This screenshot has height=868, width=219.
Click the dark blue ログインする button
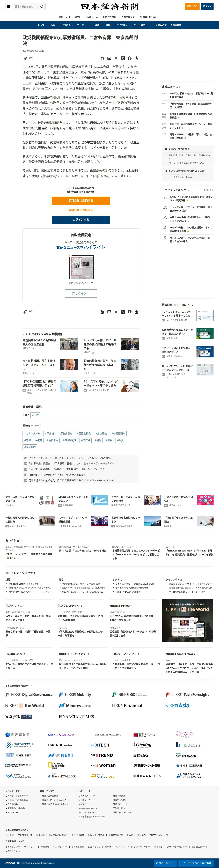[x=81, y=220]
